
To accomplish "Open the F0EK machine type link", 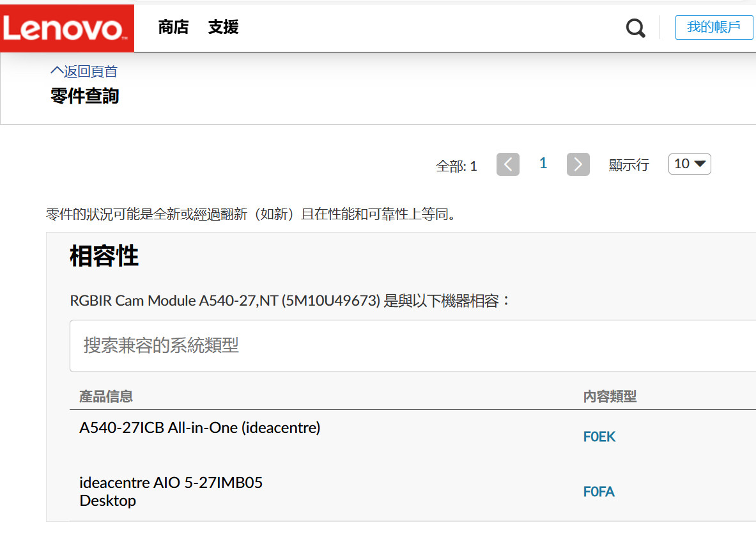I will pos(599,437).
